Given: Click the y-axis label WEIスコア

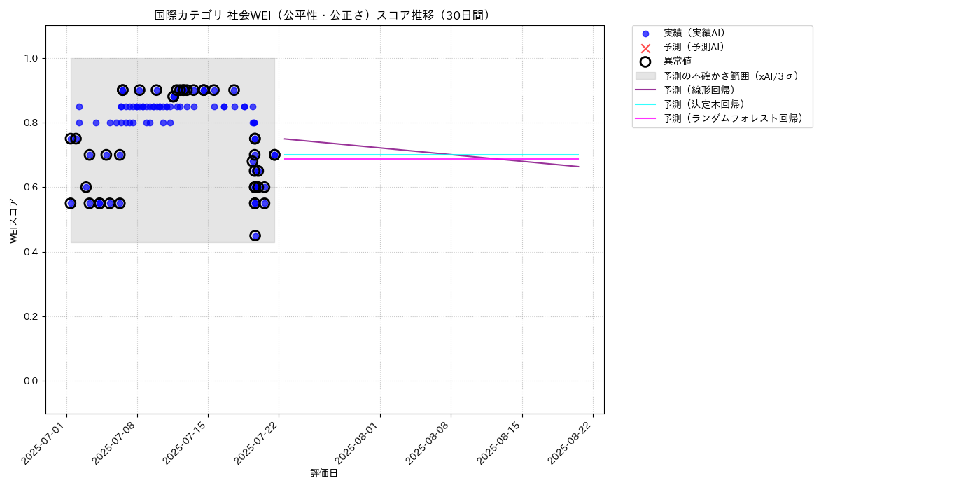Looking at the screenshot, I should point(14,220).
